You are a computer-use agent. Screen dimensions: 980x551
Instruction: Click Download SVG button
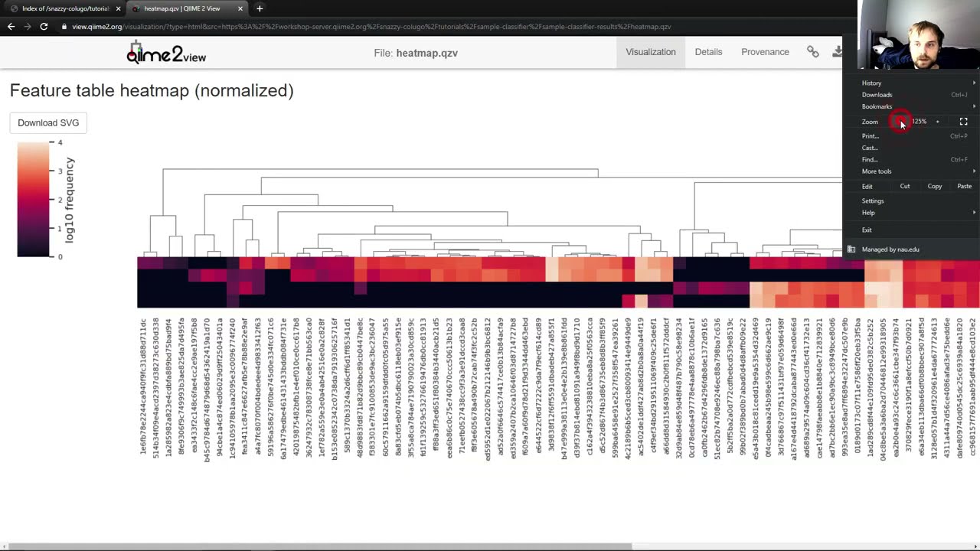point(48,122)
